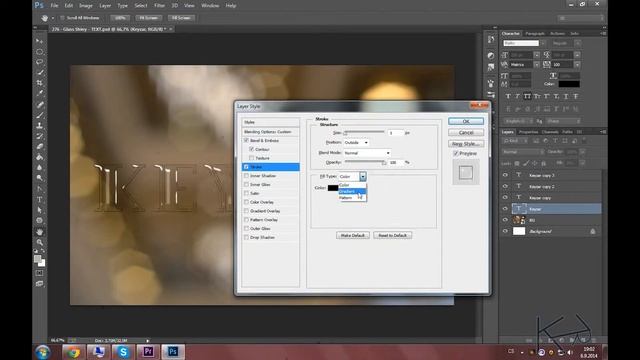Select the Pen tool
The image size is (640, 360).
pos(40,189)
